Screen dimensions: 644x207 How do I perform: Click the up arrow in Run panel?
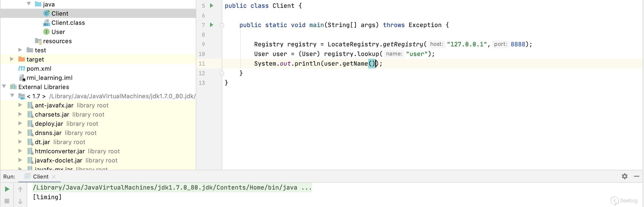[20, 190]
